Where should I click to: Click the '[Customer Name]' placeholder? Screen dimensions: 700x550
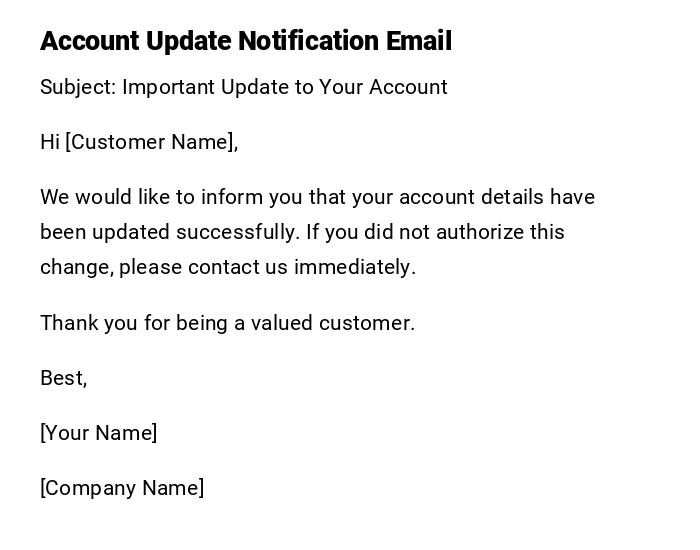151,142
